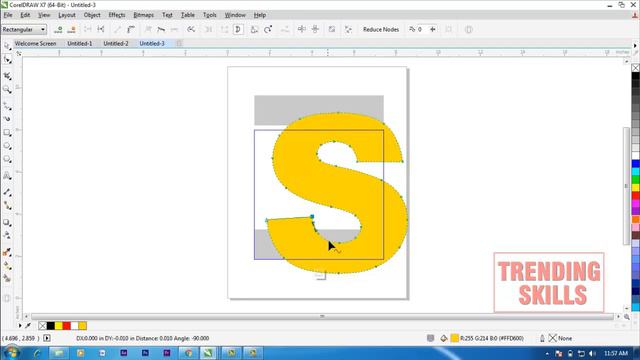Click the outline None indicator in status bar
This screenshot has width=640, height=360.
(x=553, y=338)
